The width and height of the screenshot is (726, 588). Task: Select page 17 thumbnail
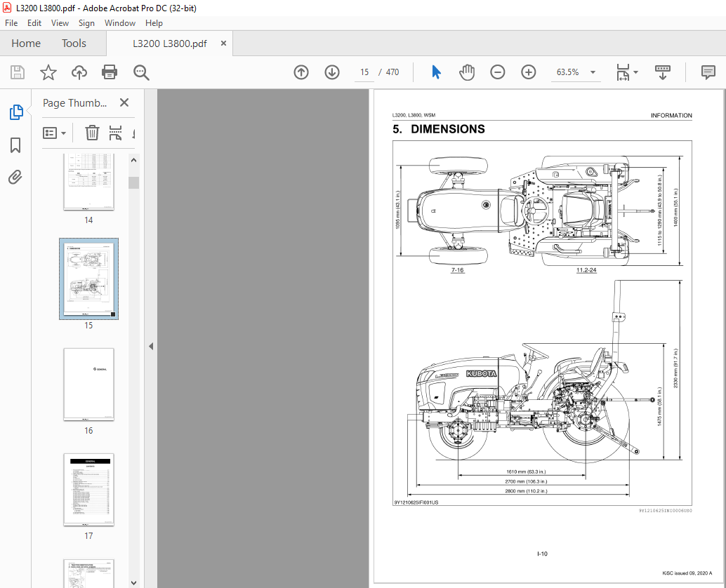pos(89,490)
